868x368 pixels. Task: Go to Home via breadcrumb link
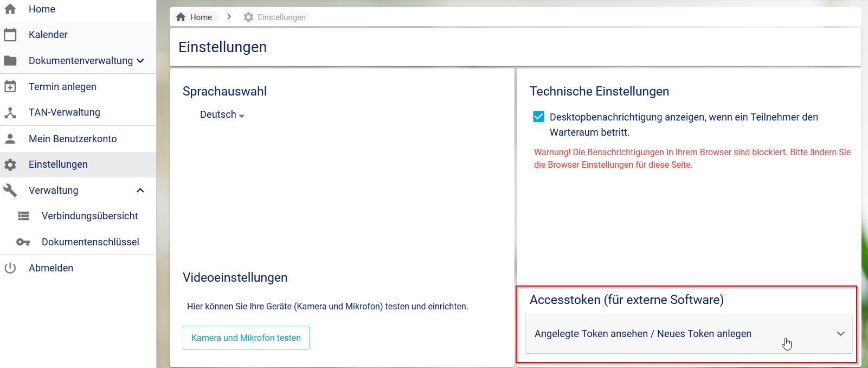(195, 17)
